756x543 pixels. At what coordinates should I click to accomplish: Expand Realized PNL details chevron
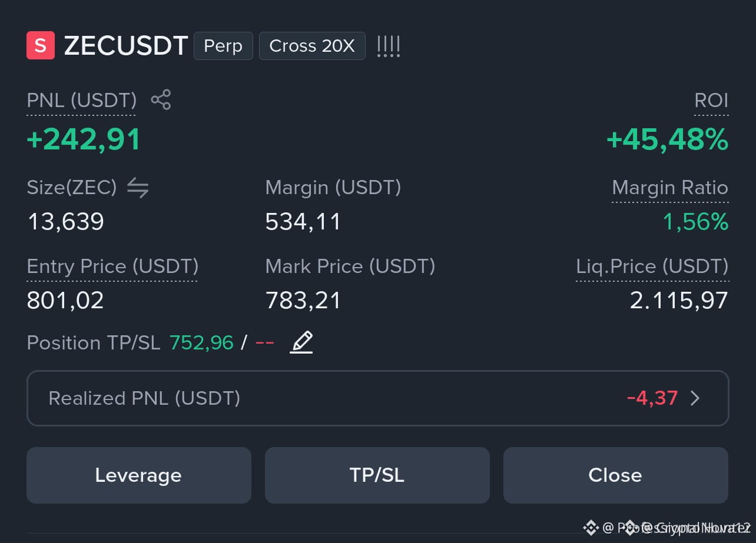pos(695,398)
